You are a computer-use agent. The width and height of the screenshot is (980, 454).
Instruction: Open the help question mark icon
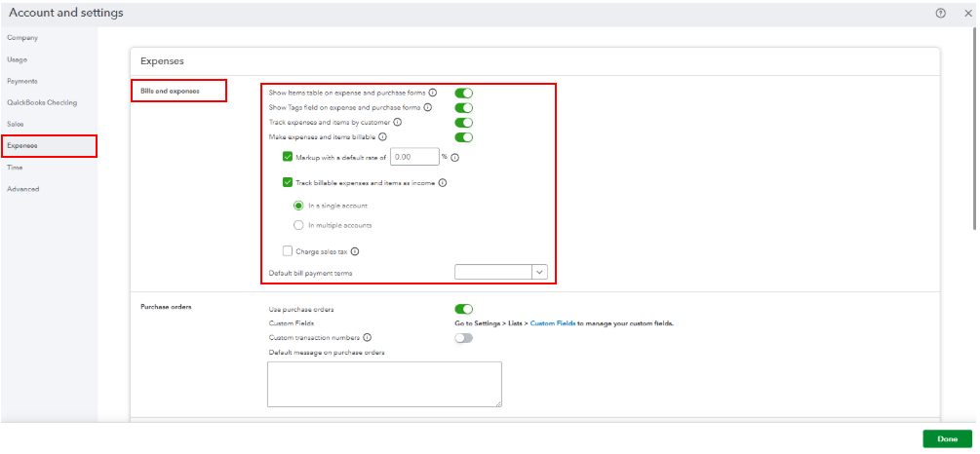click(x=941, y=13)
